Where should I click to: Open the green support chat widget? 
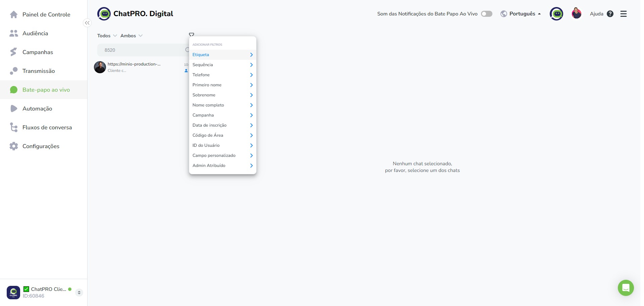coord(626,288)
